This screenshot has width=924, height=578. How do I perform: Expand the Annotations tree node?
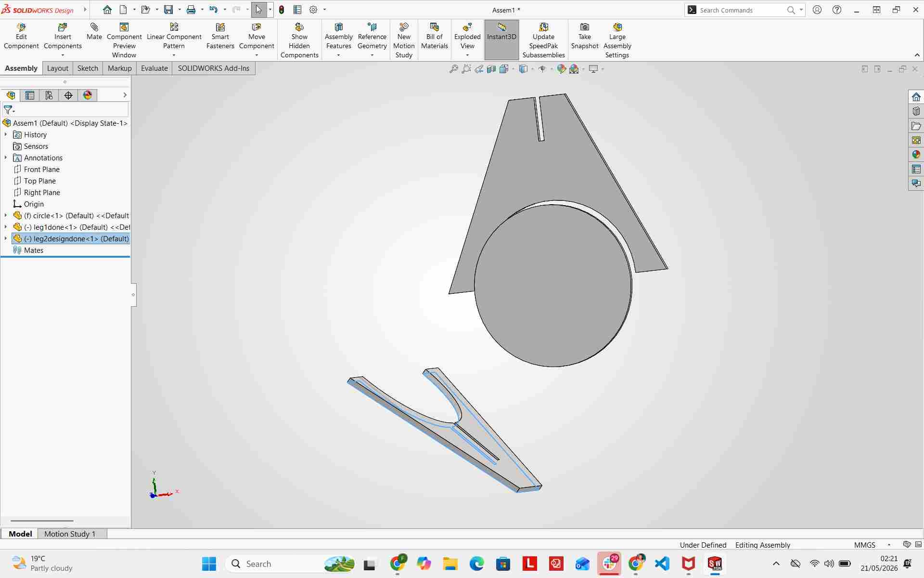pos(6,158)
